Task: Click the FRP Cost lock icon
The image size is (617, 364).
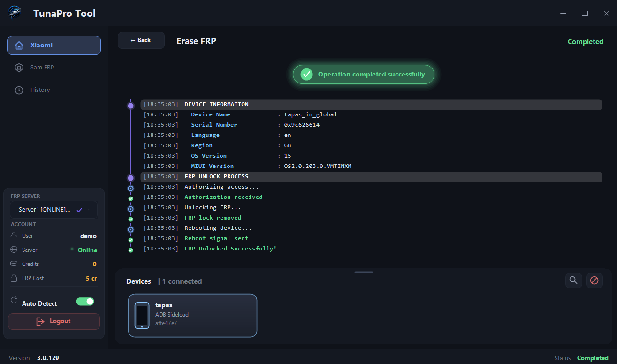Action: [x=14, y=278]
